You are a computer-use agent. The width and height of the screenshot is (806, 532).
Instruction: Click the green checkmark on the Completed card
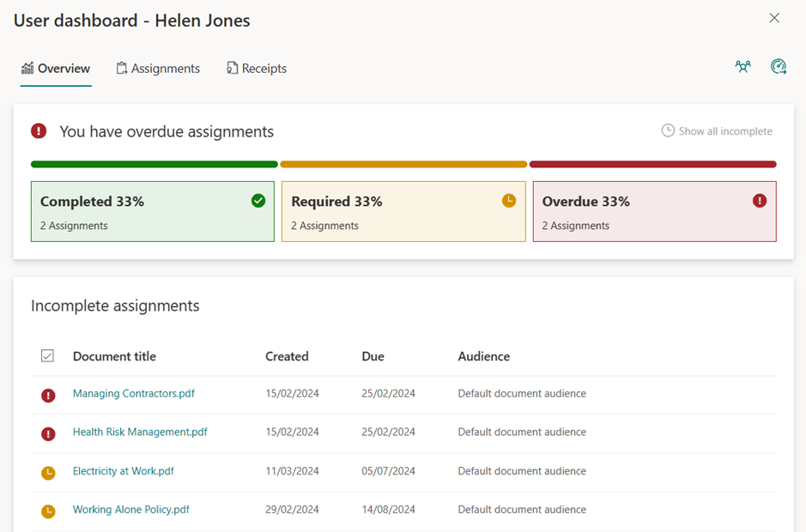pyautogui.click(x=257, y=201)
